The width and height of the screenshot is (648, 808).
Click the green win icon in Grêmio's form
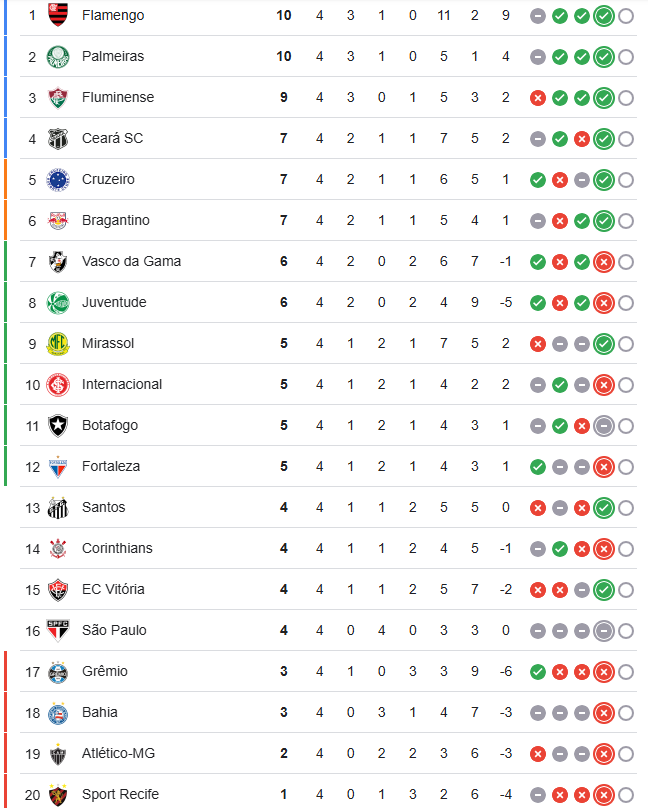(538, 672)
